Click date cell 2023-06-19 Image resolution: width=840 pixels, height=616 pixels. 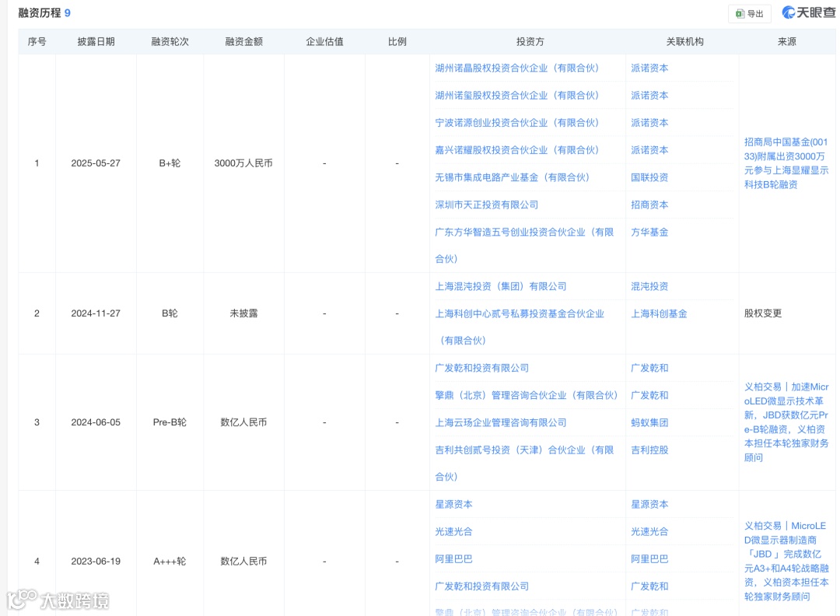(96, 562)
